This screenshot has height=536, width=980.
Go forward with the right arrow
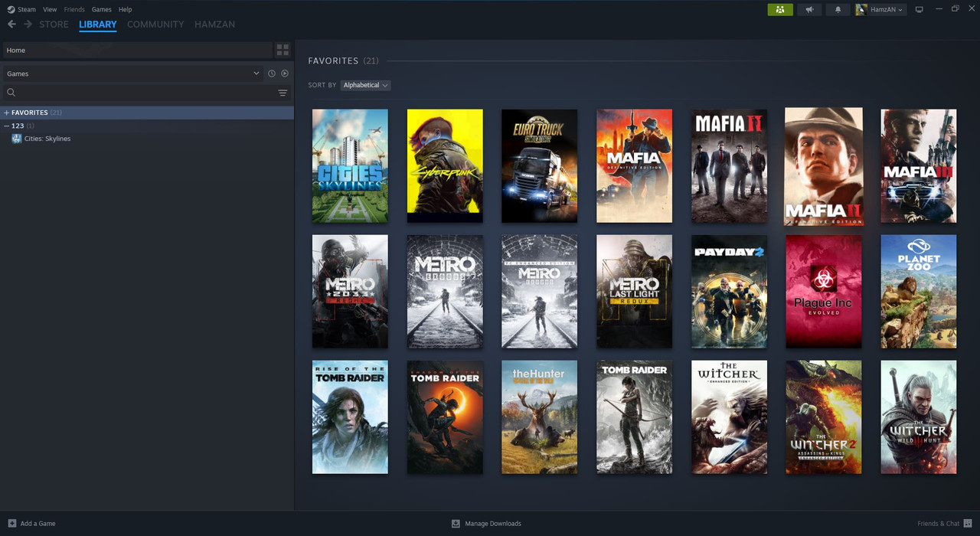tap(28, 25)
